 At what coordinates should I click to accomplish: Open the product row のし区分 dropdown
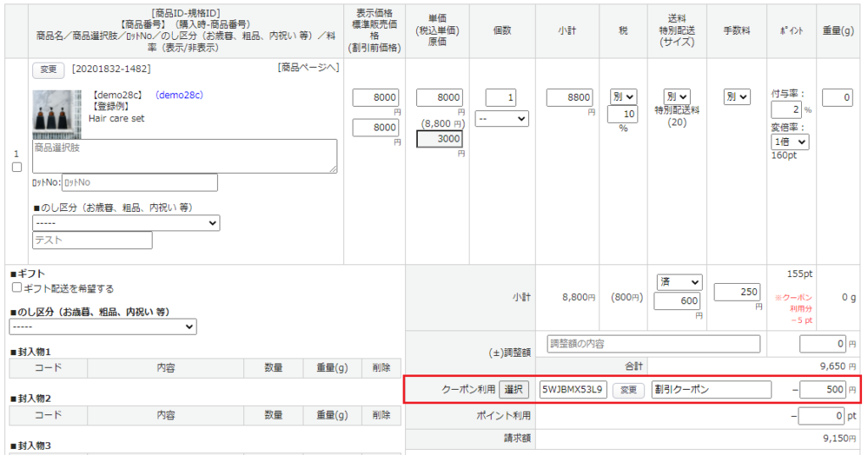(x=125, y=223)
